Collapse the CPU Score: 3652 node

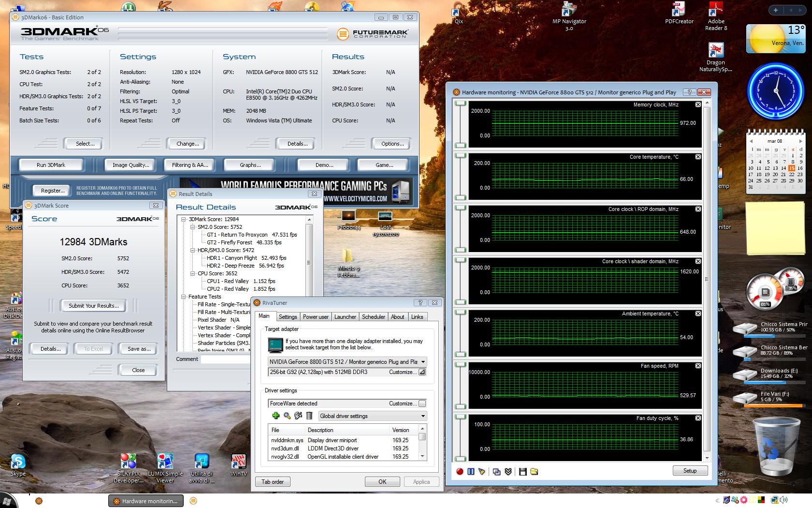193,273
